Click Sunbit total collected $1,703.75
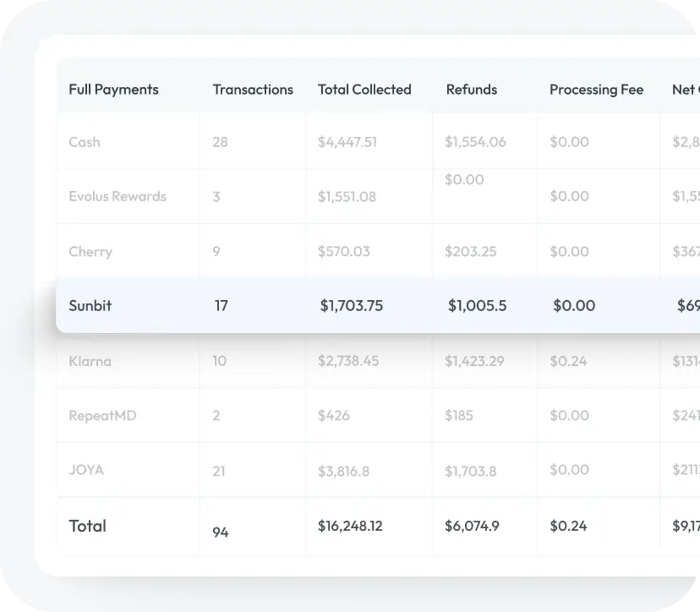700x612 pixels. click(x=351, y=306)
